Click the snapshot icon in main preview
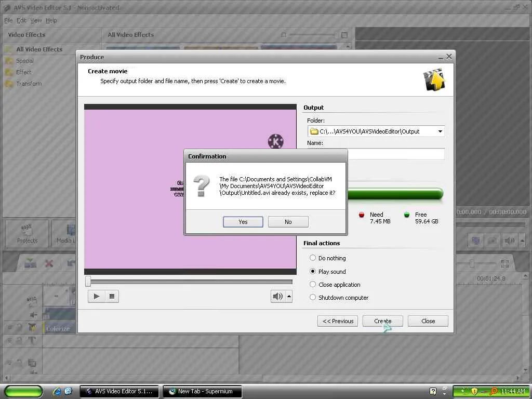The image size is (532, 399). point(492,241)
